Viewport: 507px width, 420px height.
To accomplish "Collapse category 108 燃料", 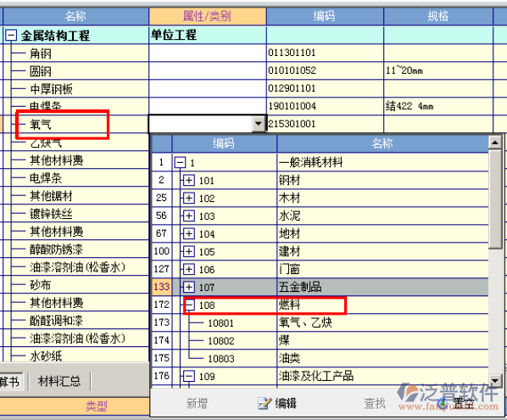I will [190, 305].
